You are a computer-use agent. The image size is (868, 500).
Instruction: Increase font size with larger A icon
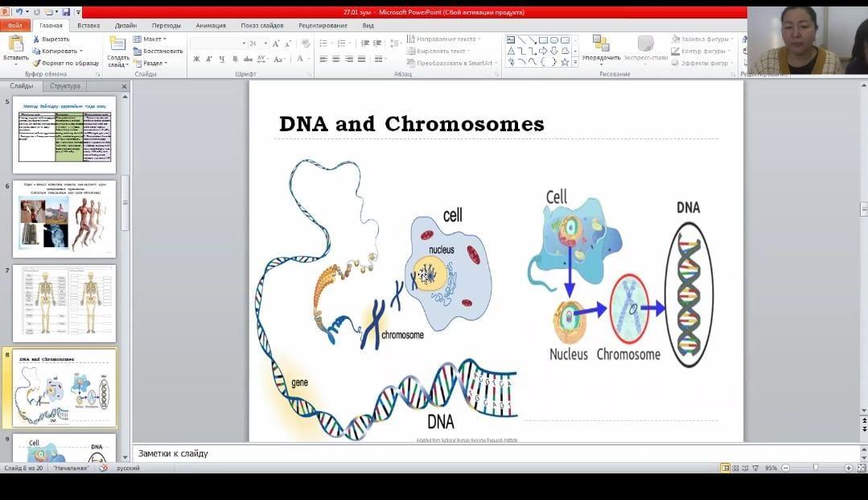[x=276, y=43]
